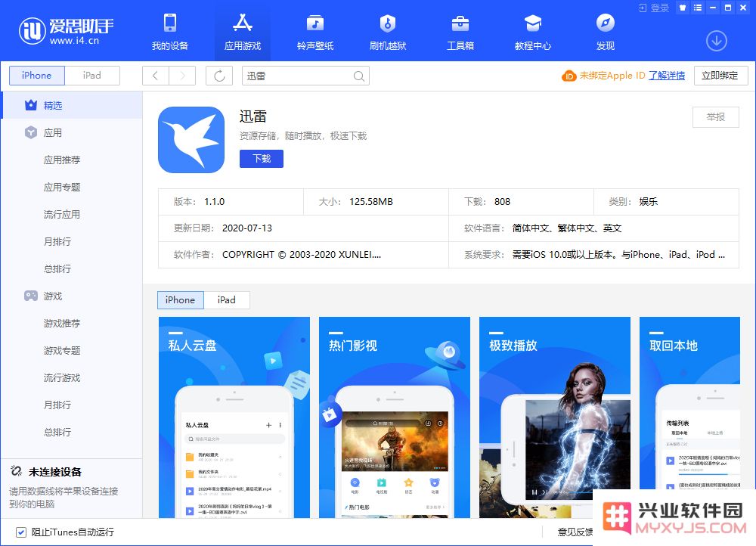Click the 迅雷 hummingbird app icon

(191, 140)
